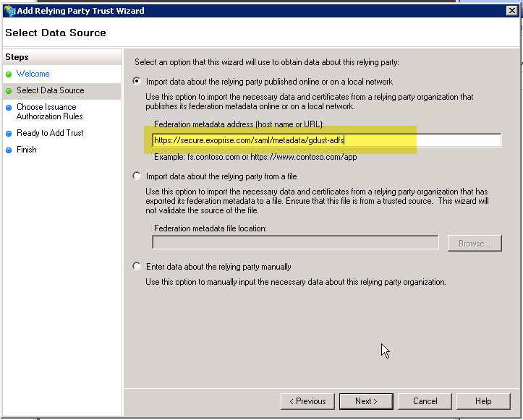
Task: Click the green bullet beside Select Data Source
Action: pyautogui.click(x=9, y=91)
